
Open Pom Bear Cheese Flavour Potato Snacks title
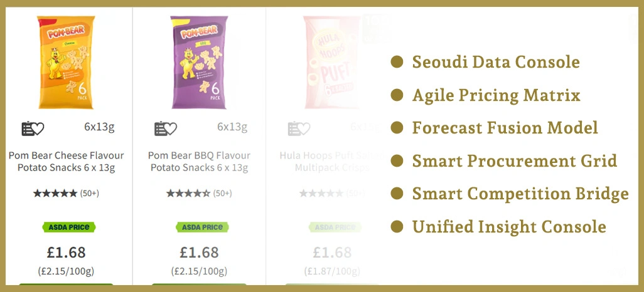pyautogui.click(x=66, y=161)
